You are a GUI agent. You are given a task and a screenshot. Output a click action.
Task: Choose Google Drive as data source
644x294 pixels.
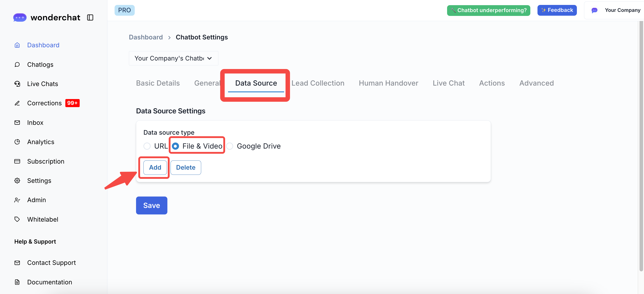(230, 146)
